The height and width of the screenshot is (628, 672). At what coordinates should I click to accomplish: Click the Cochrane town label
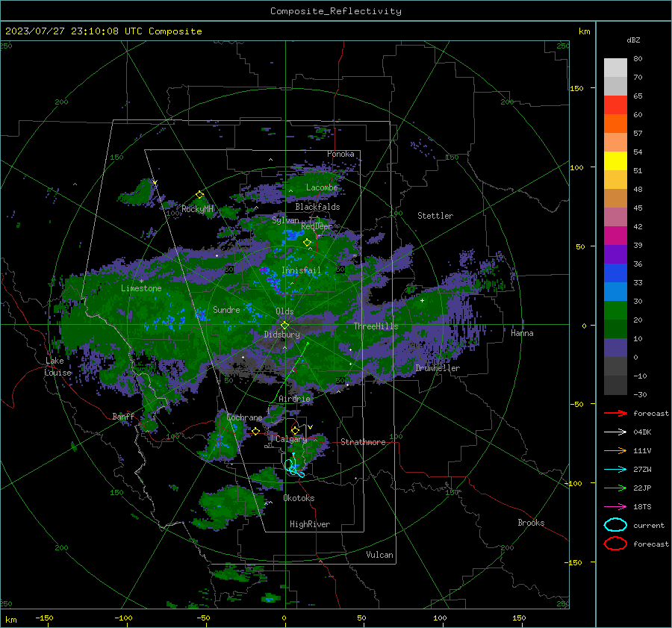[x=244, y=417]
